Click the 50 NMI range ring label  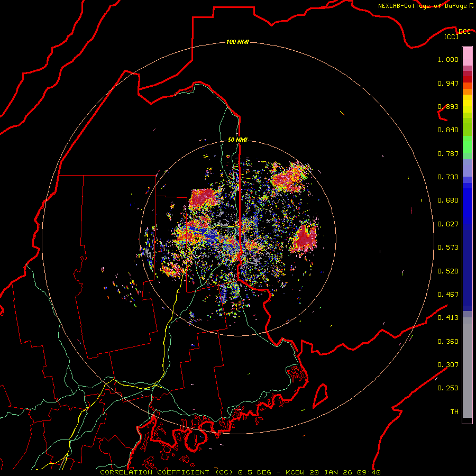(x=237, y=140)
